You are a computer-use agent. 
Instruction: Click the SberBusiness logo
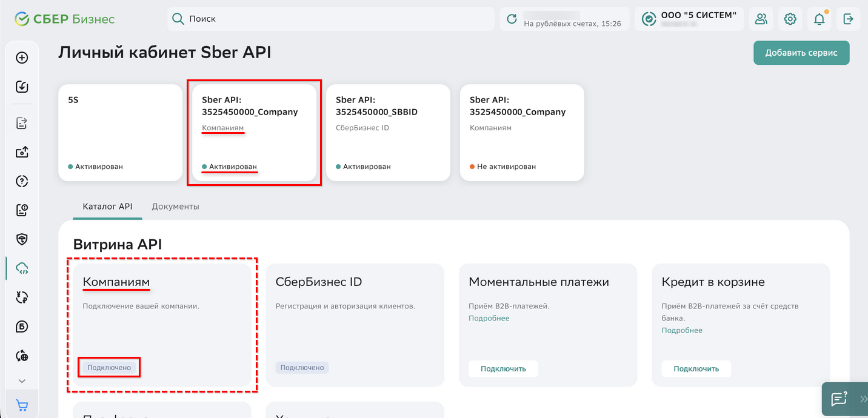(x=65, y=19)
